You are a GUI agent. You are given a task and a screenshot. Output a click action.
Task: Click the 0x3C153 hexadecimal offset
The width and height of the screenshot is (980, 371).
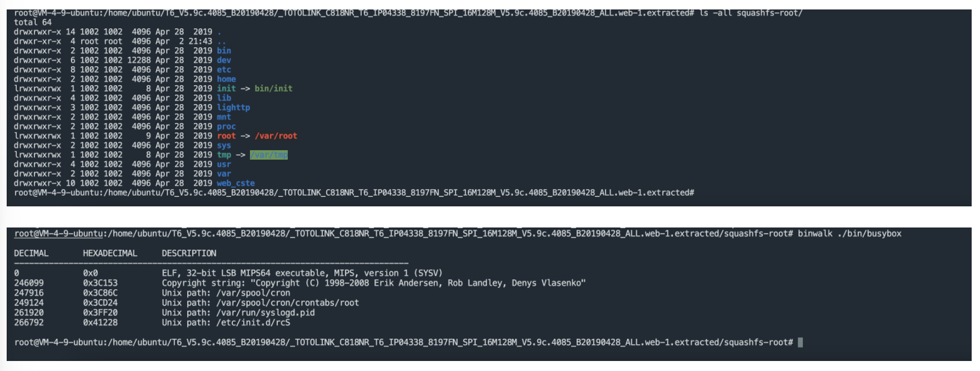[x=100, y=283]
